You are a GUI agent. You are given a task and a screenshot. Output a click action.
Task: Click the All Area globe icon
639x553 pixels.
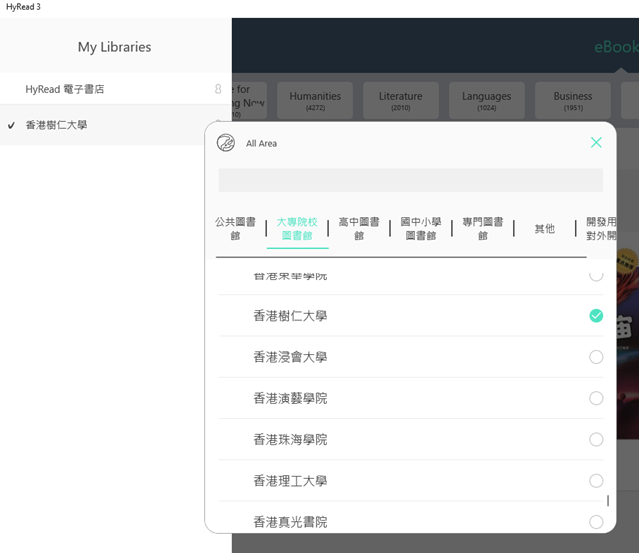click(x=225, y=143)
